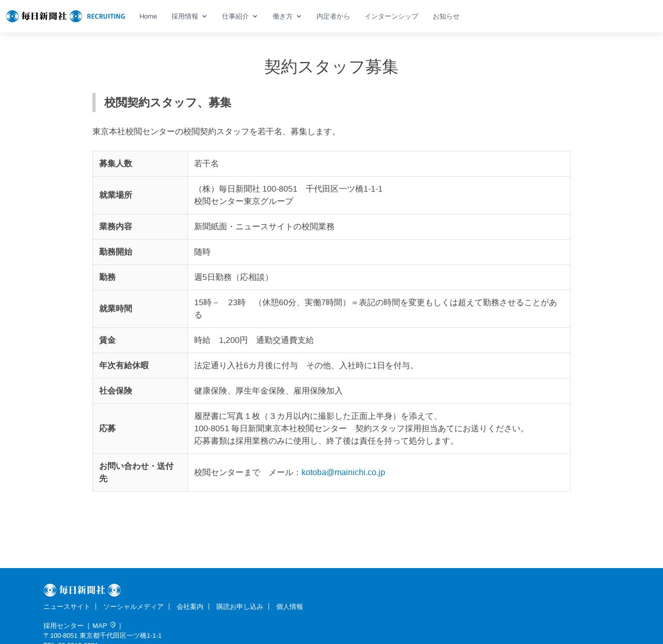Go to Home in the navigation bar
The height and width of the screenshot is (644, 663).
pos(148,17)
